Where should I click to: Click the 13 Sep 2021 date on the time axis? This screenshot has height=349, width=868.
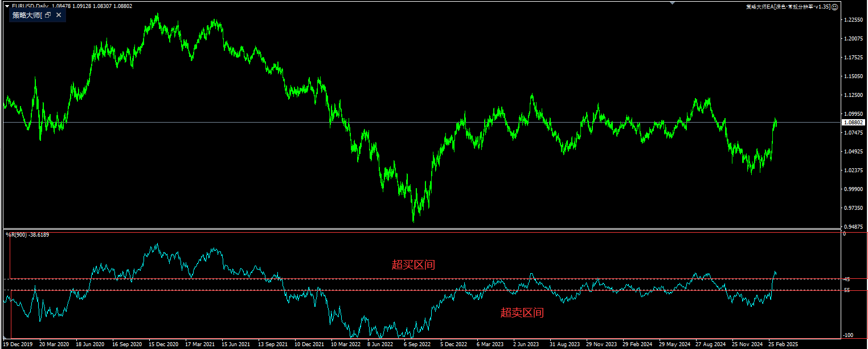(x=272, y=344)
